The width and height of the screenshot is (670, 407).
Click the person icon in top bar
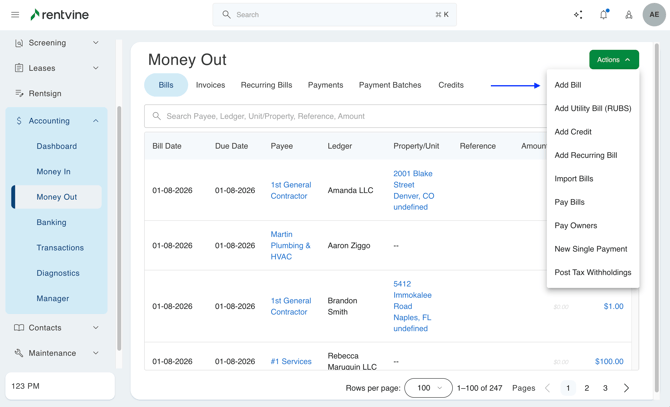tap(629, 15)
